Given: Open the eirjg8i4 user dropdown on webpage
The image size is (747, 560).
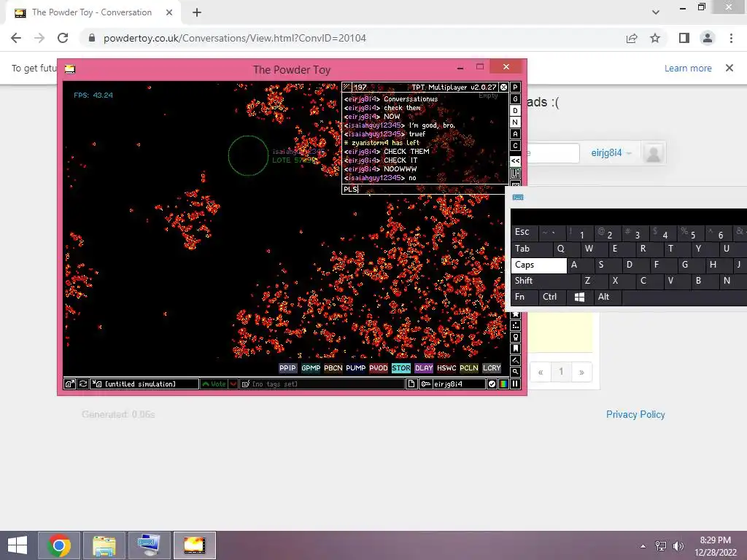Looking at the screenshot, I should point(611,153).
